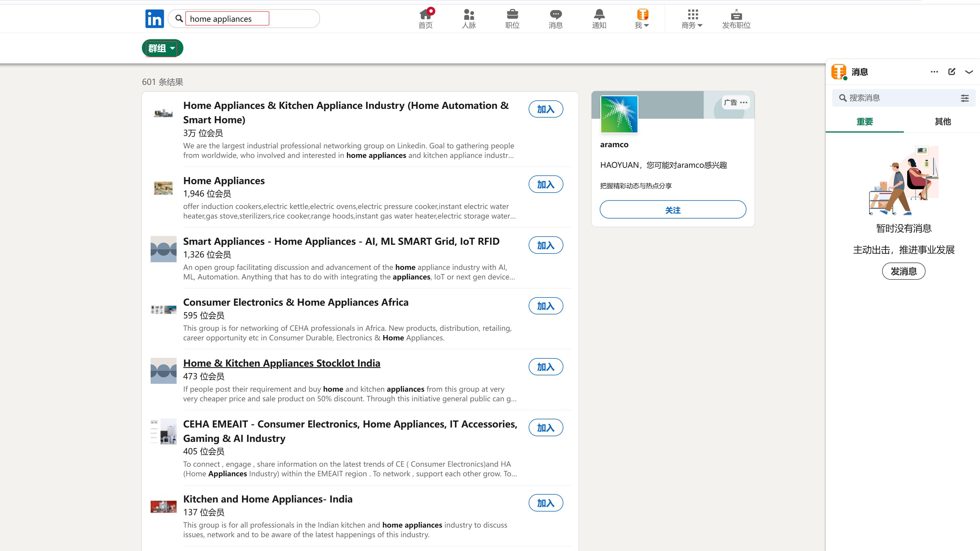This screenshot has height=551, width=980.
Task: Open Kitchen and Home Appliances- India title link
Action: [268, 499]
